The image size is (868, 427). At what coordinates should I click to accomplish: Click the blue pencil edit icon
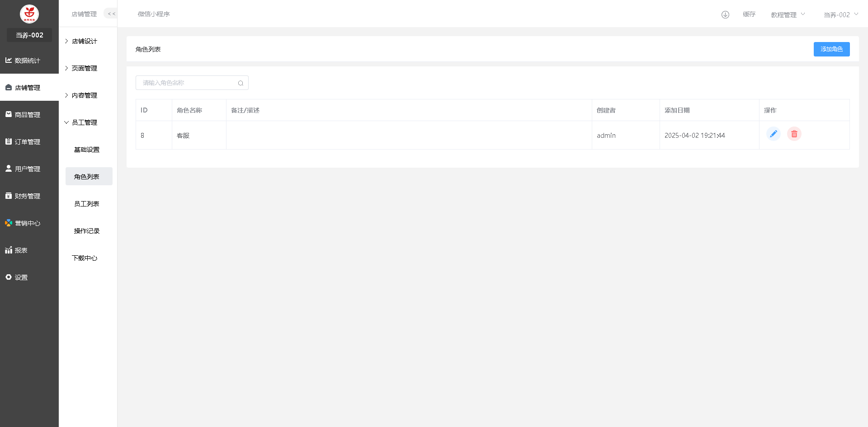pyautogui.click(x=773, y=134)
